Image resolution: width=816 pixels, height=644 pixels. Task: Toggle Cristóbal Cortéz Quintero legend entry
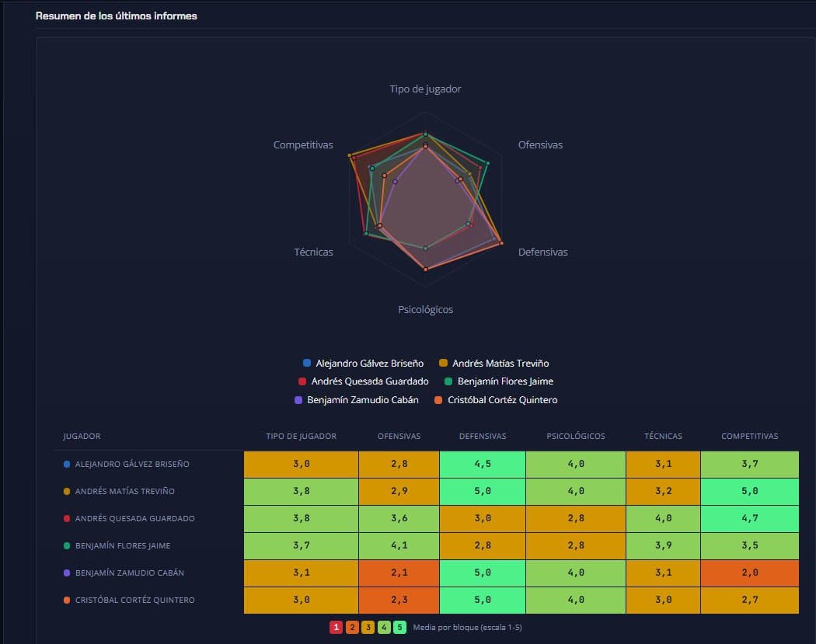coord(496,400)
